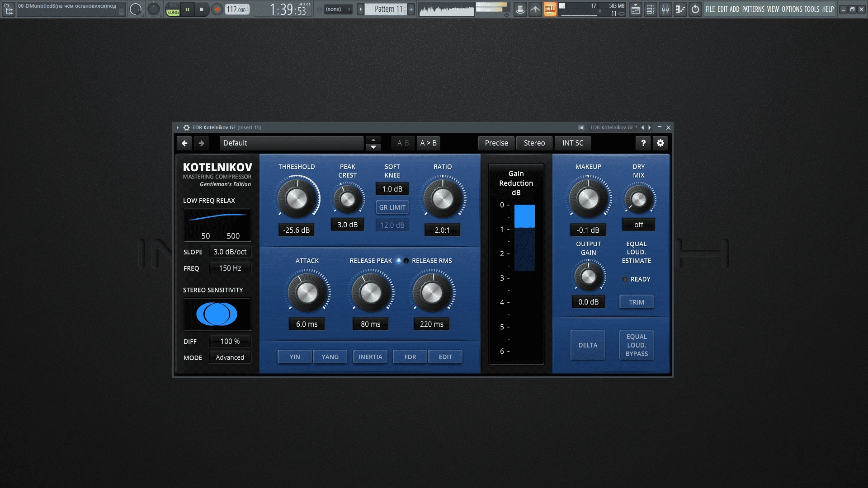
Task: Click the TRIM button
Action: 637,302
